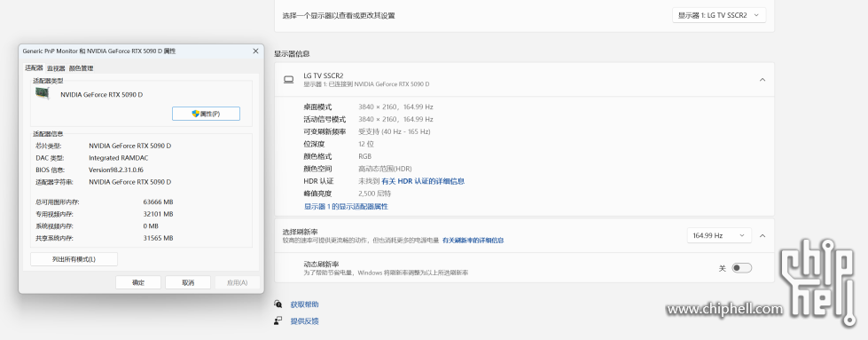Switch to the 颜色管理 tab
The image size is (868, 340).
tap(81, 68)
